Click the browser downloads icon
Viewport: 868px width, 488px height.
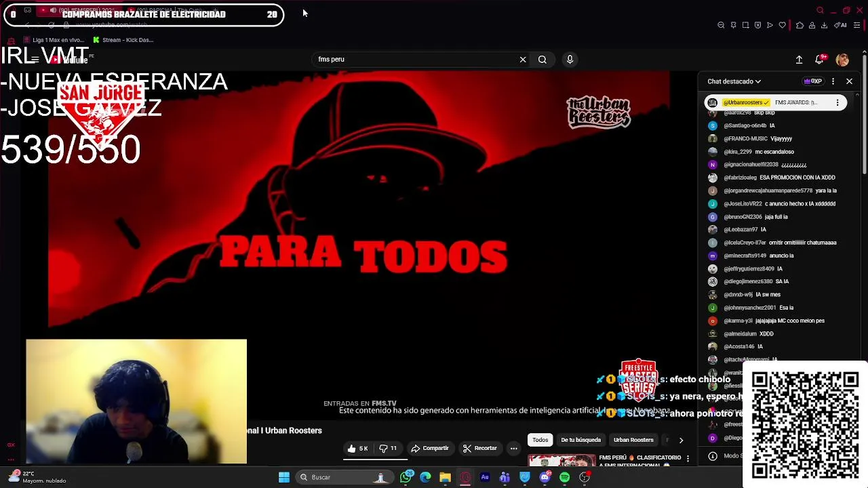(824, 25)
